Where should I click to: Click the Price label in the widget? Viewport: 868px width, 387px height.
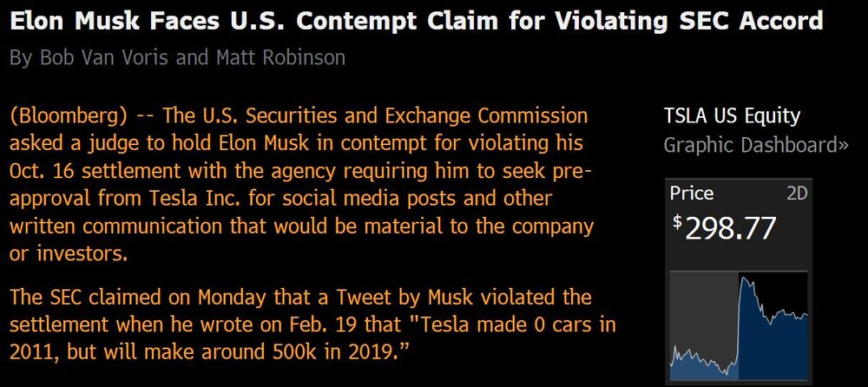coord(692,194)
